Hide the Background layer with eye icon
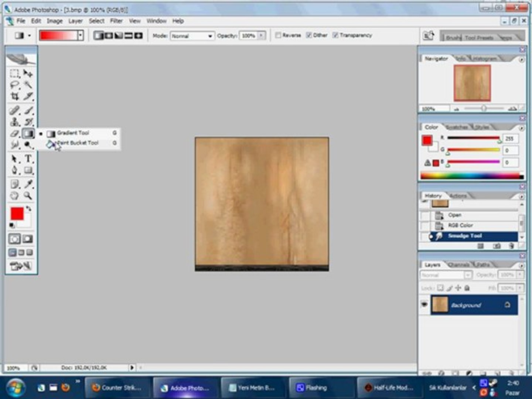Viewport: 532px width, 399px height. (x=424, y=304)
